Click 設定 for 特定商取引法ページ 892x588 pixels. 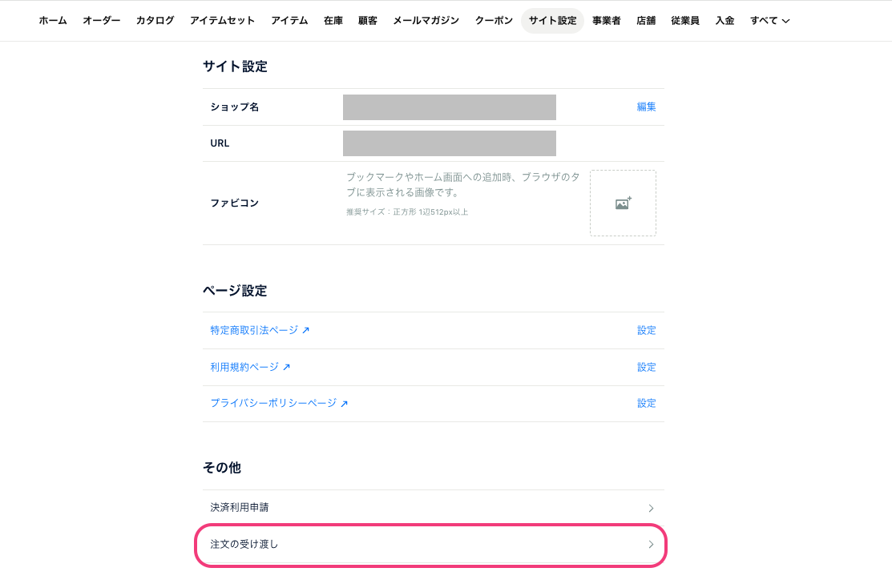coord(646,330)
